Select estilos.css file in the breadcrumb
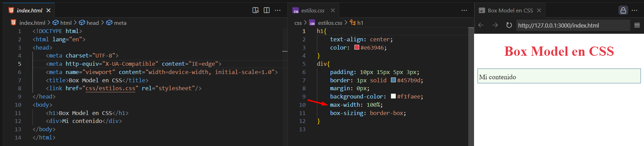 pyautogui.click(x=330, y=23)
